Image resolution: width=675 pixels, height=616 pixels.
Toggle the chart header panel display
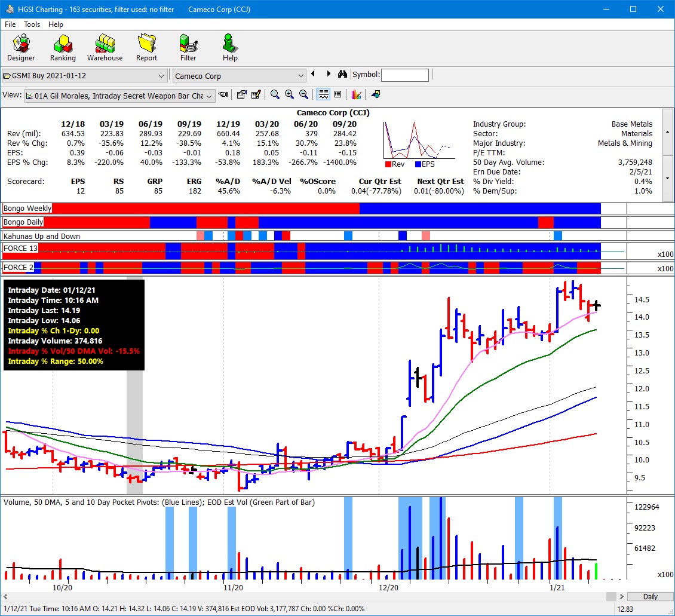point(323,95)
